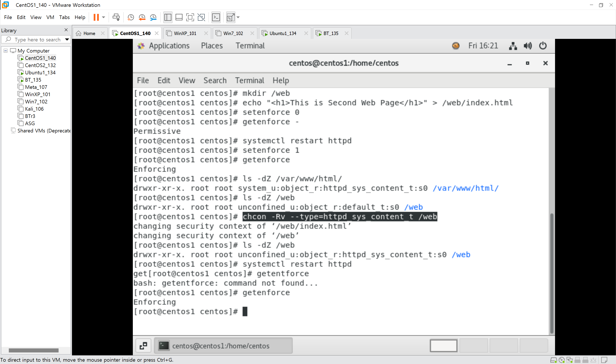Viewport: 616px width, 364px height.
Task: Open the VM menu
Action: pos(50,17)
